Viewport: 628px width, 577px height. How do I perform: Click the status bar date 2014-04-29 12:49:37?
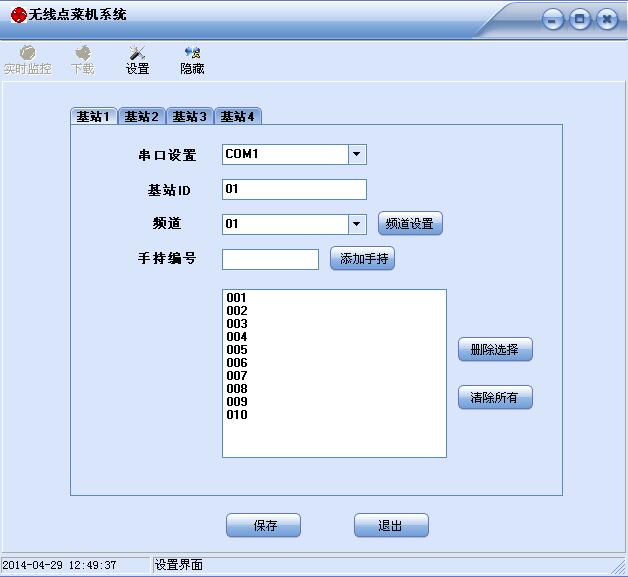[x=59, y=565]
